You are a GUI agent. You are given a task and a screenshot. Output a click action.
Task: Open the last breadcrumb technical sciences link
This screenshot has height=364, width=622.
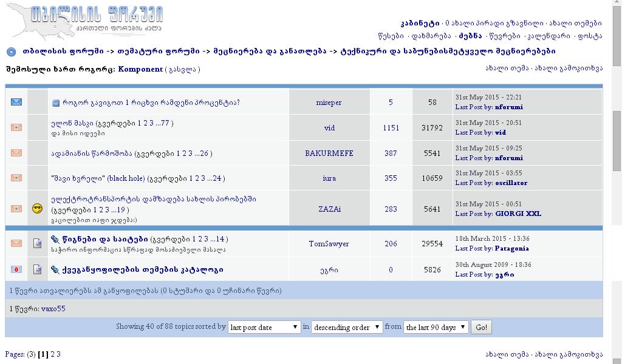click(x=448, y=51)
